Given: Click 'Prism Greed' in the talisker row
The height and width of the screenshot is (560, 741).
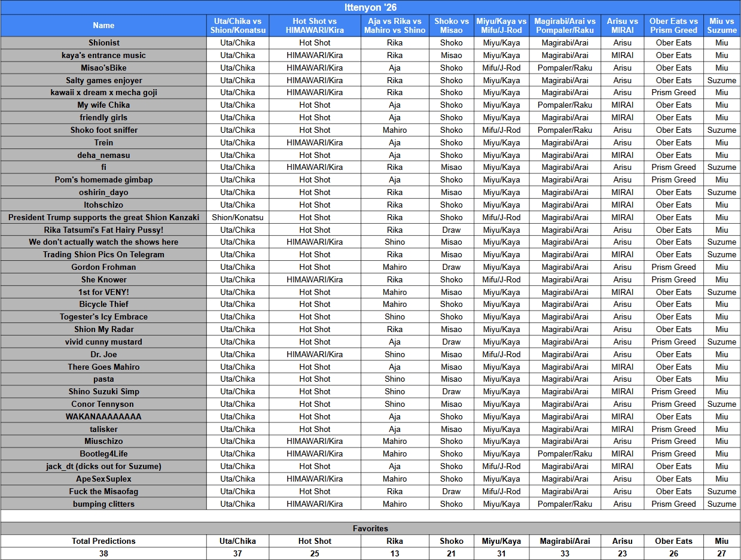Looking at the screenshot, I should tap(673, 429).
